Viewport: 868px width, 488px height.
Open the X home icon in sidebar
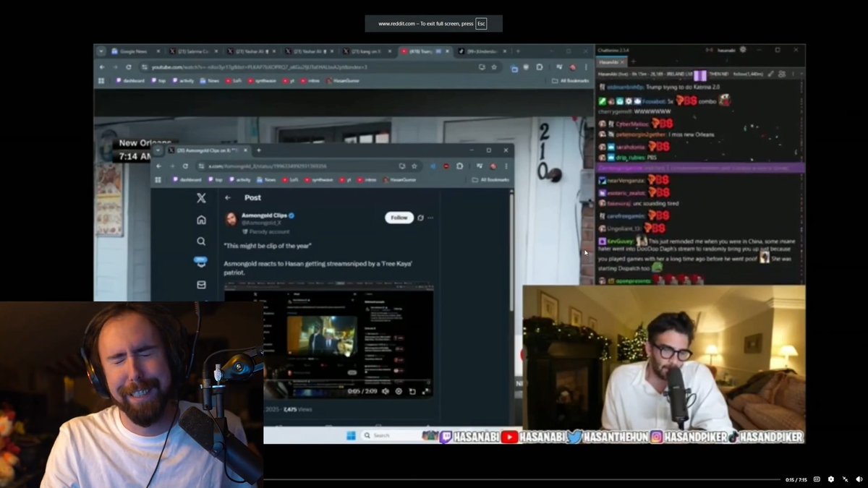point(201,220)
